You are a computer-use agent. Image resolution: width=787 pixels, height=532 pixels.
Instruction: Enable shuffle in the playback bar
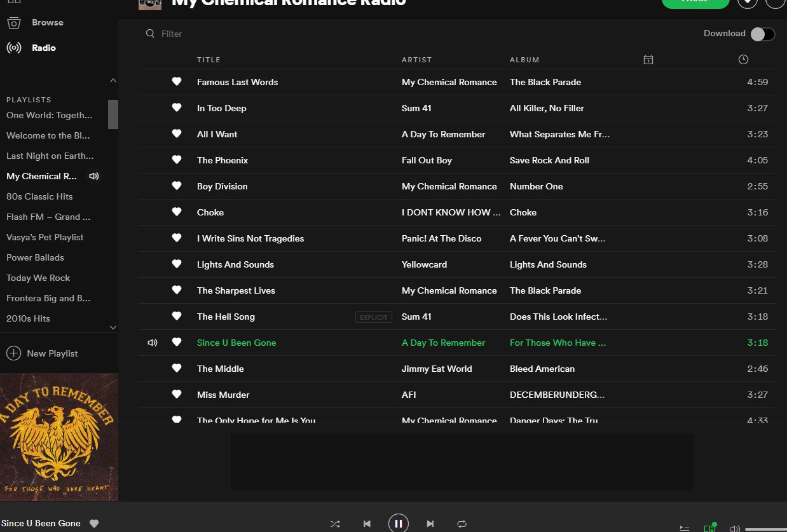coord(335,524)
